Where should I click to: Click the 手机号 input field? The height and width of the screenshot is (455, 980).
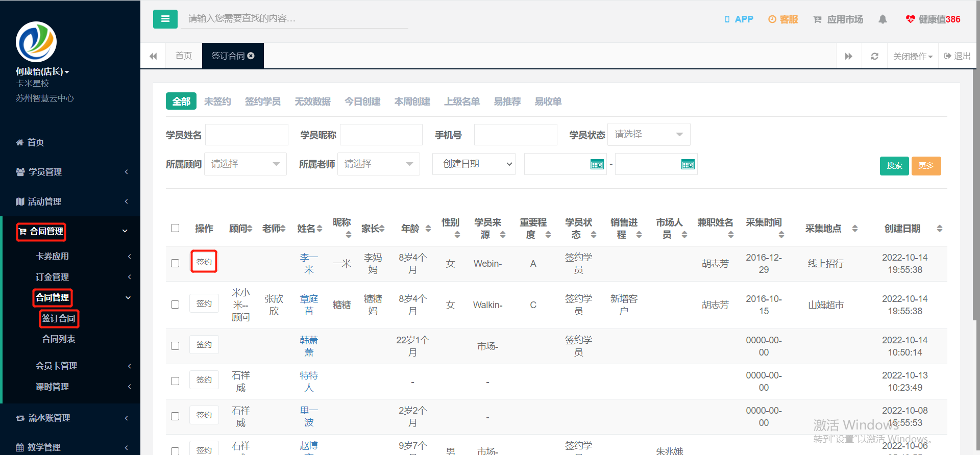click(x=516, y=135)
